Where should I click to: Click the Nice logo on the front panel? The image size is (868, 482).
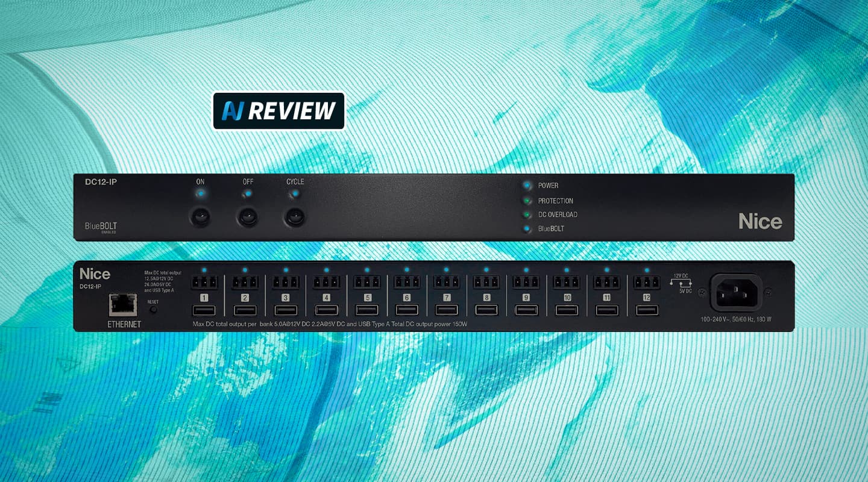(x=760, y=221)
